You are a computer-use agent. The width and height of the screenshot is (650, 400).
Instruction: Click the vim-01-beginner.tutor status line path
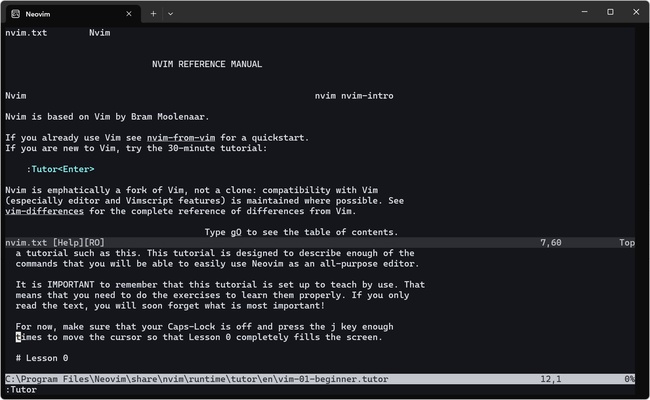click(x=196, y=379)
